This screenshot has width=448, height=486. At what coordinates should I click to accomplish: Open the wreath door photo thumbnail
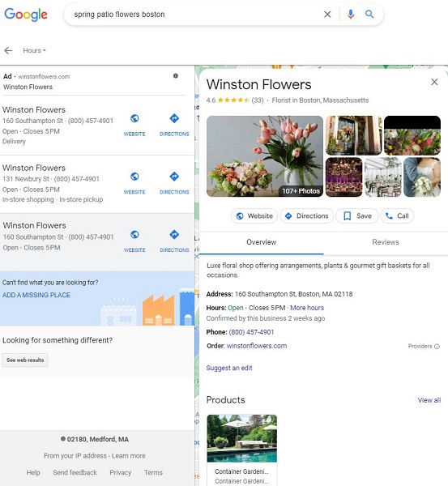[353, 135]
